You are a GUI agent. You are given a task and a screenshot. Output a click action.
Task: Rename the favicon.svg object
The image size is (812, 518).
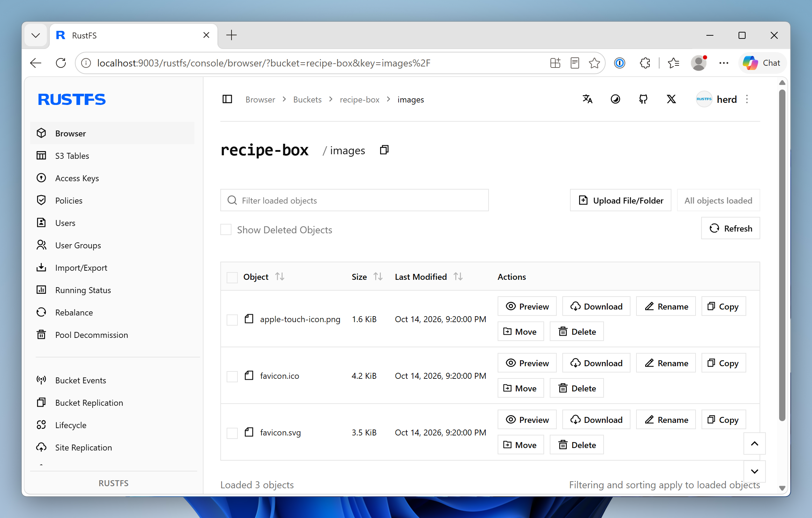point(666,420)
